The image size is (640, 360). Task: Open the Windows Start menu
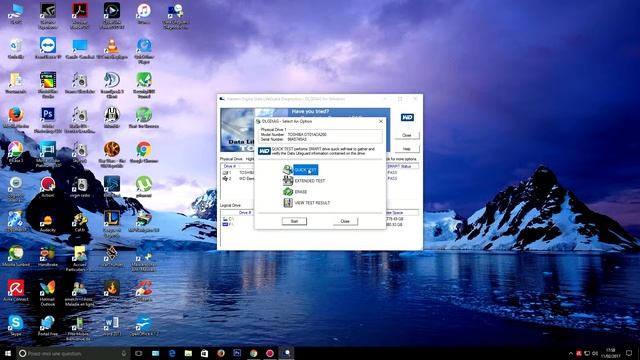(7, 353)
